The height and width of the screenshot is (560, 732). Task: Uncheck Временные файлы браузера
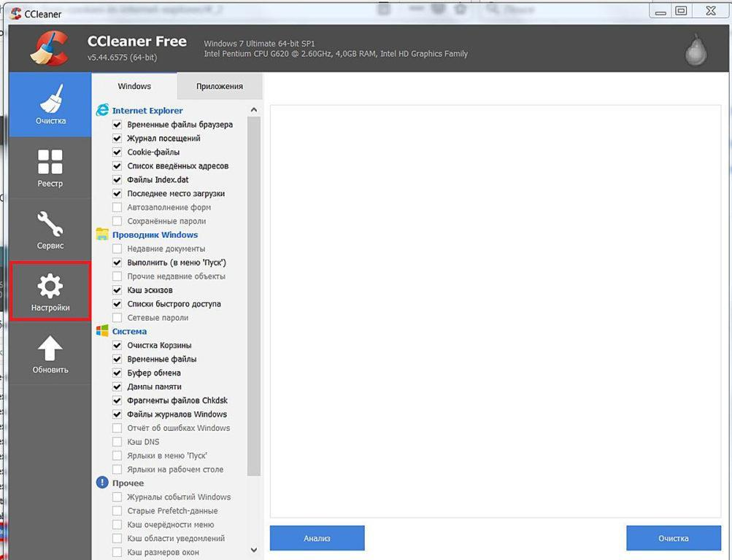tap(117, 125)
